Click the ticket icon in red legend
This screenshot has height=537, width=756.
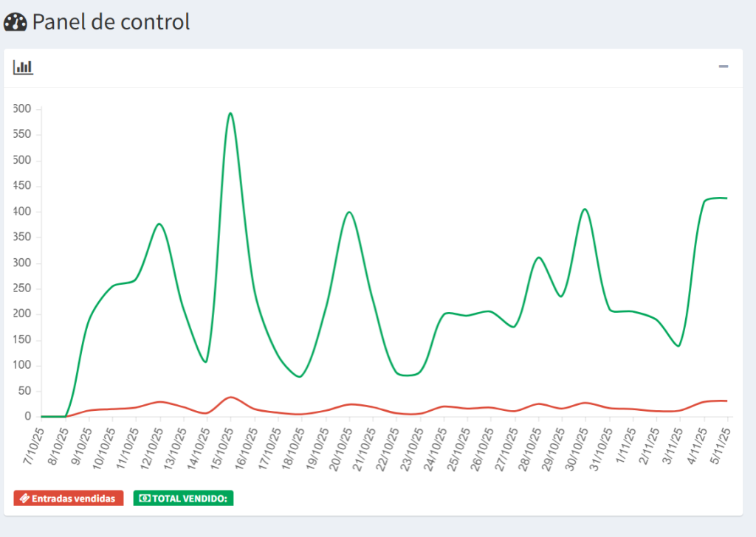click(x=24, y=499)
